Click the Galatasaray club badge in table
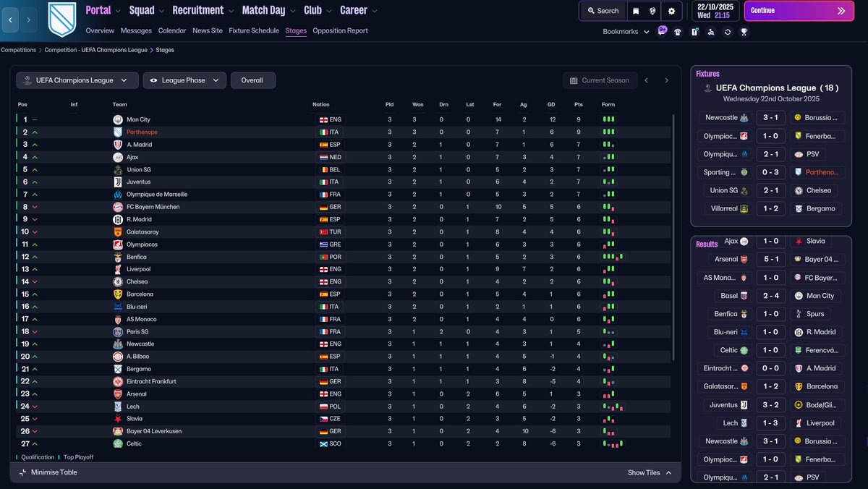Image resolution: width=868 pixels, height=489 pixels. point(118,231)
